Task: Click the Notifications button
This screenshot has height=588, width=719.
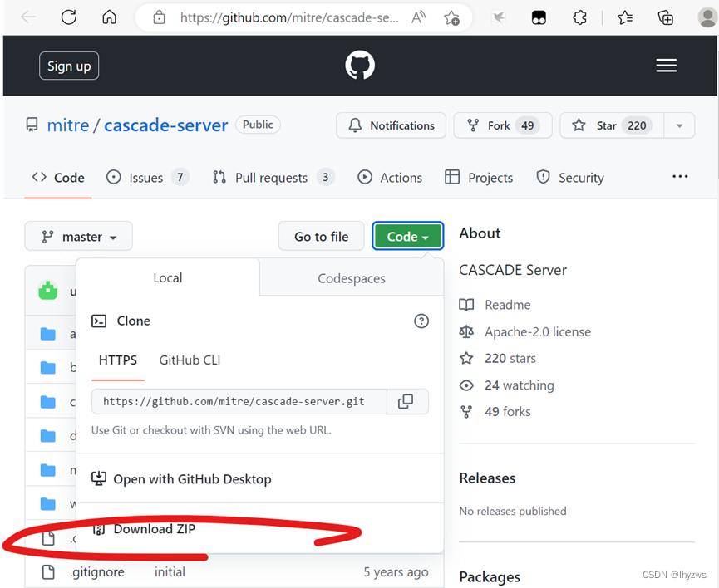Action: pos(392,125)
